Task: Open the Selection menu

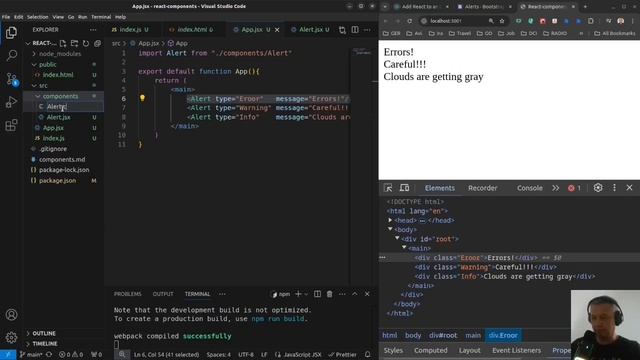Action: click(38, 17)
